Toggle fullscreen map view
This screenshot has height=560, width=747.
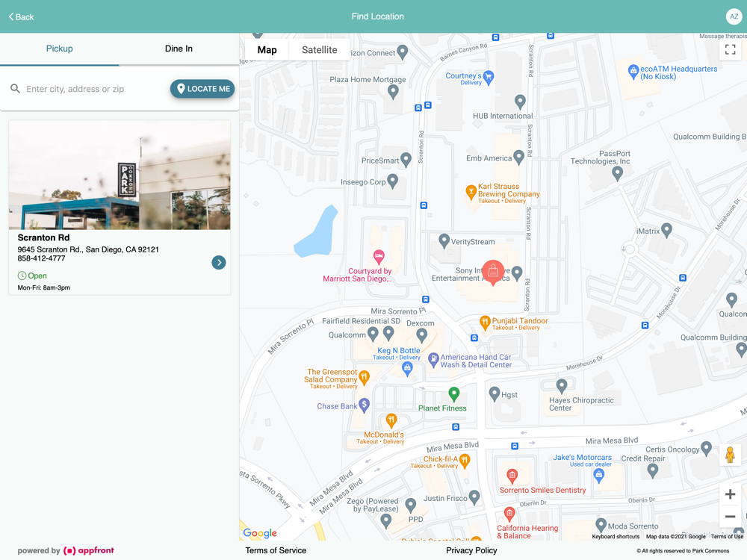click(730, 49)
